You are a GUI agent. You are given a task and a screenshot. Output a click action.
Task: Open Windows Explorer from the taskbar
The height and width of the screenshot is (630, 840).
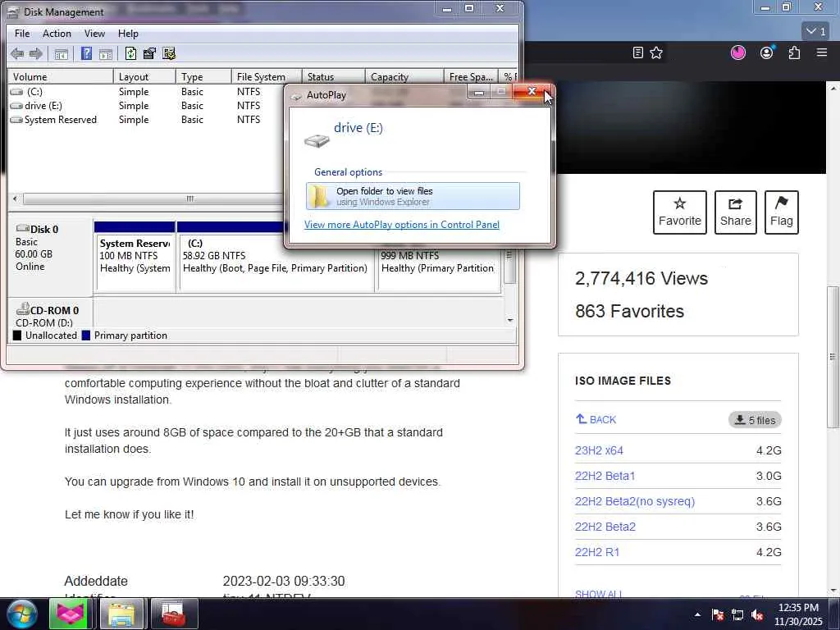122,614
